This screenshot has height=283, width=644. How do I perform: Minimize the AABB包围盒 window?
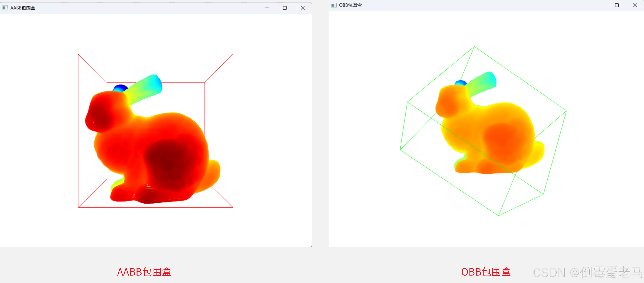[x=267, y=8]
